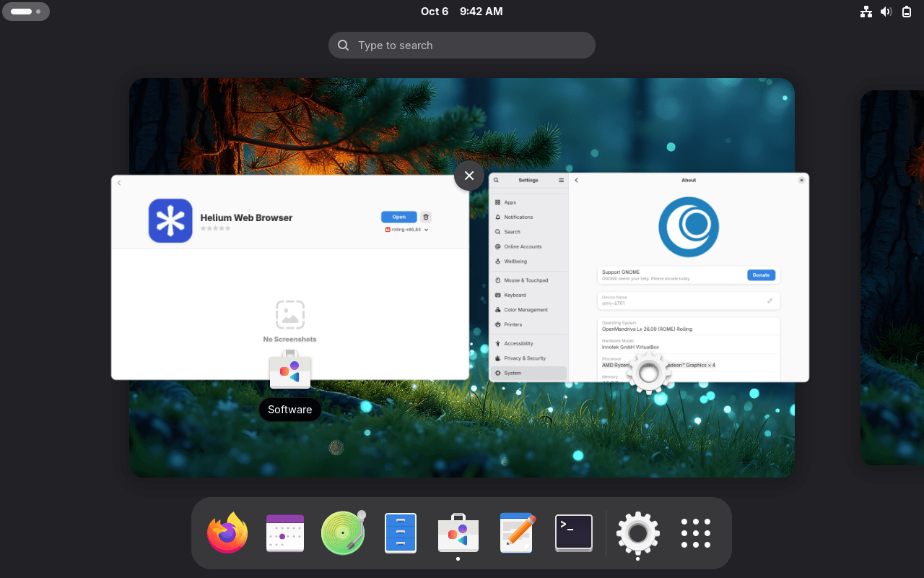This screenshot has height=578, width=924.
Task: Click the Helium Web Browser app icon
Action: point(170,220)
